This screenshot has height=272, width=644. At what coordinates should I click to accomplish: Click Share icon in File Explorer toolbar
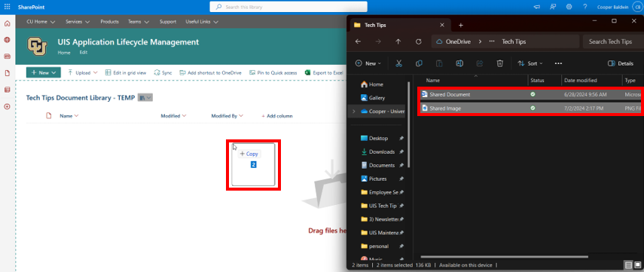click(x=480, y=63)
